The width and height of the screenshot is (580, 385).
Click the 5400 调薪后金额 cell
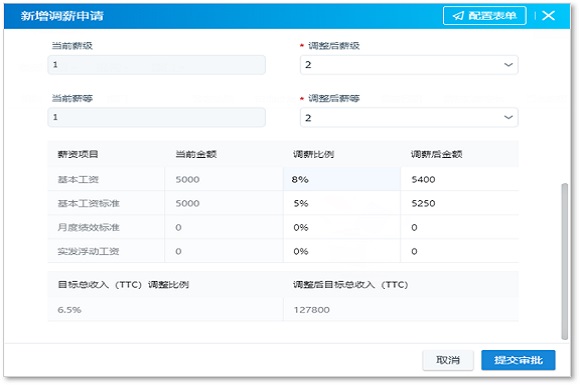coord(460,179)
